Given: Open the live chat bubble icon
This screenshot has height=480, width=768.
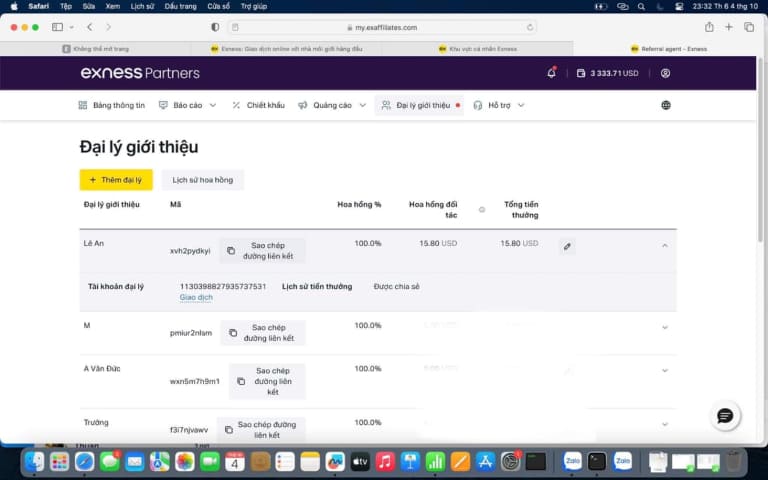Looking at the screenshot, I should coord(725,416).
